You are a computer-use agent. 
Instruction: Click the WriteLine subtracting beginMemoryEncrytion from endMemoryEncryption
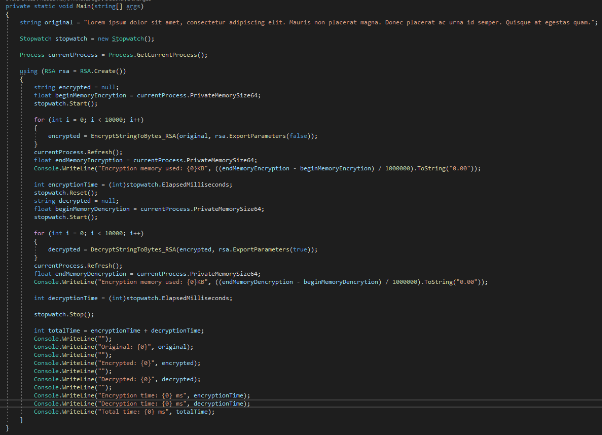pos(257,168)
